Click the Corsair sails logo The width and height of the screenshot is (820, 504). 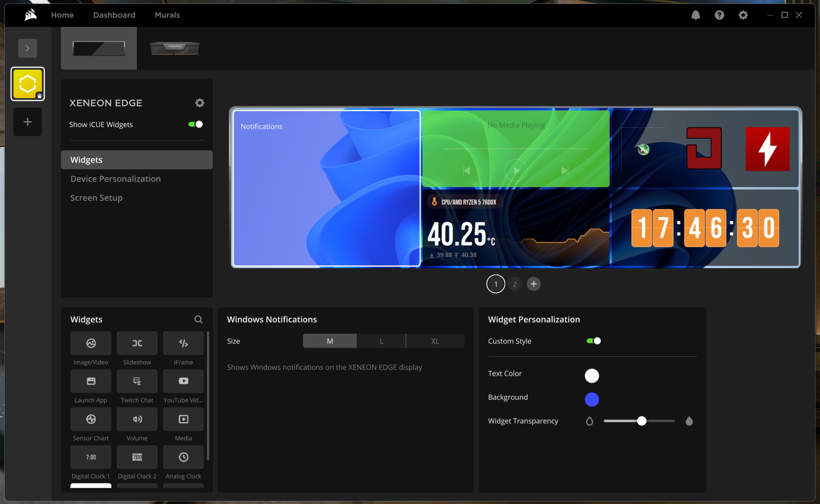tap(30, 15)
